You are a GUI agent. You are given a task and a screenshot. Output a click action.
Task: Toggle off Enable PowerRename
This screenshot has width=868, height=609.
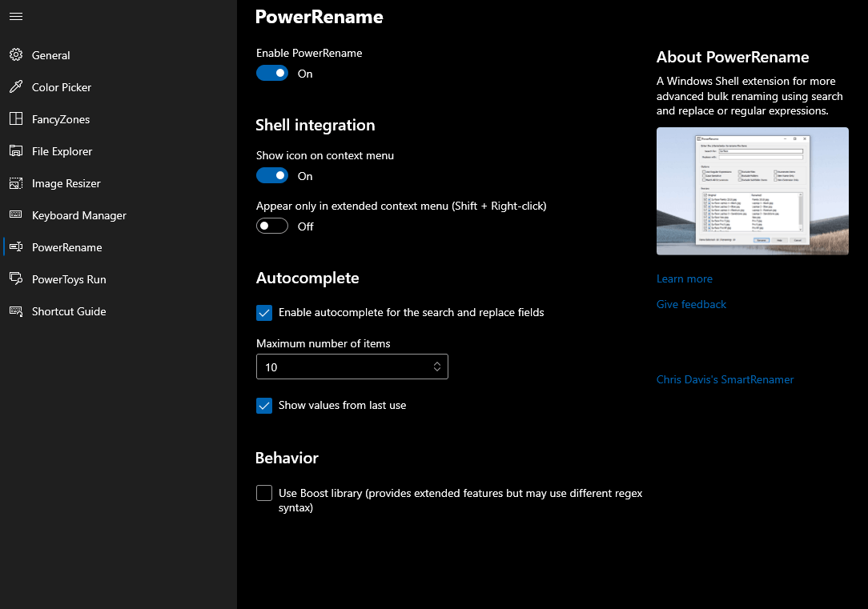pos(272,73)
